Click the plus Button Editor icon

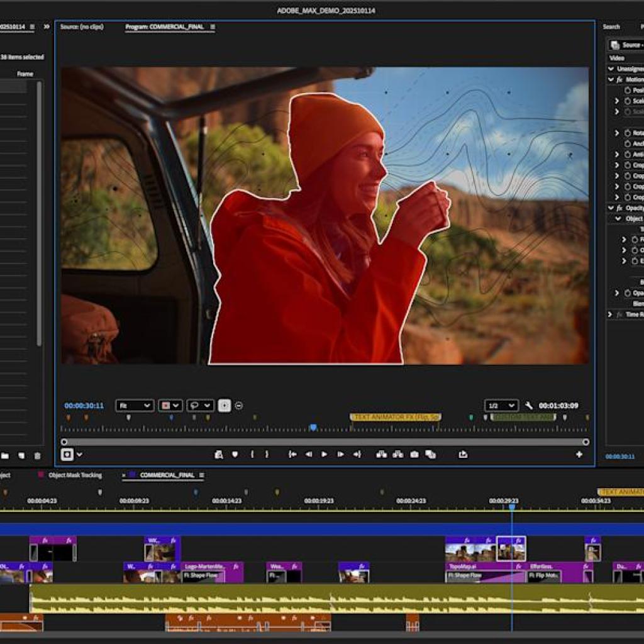[x=579, y=454]
